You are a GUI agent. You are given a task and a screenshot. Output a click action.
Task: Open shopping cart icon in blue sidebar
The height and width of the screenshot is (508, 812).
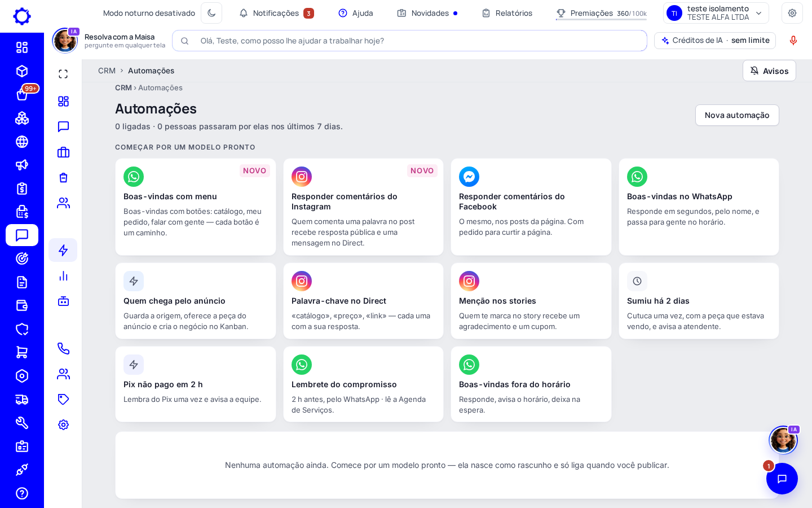pos(22,352)
